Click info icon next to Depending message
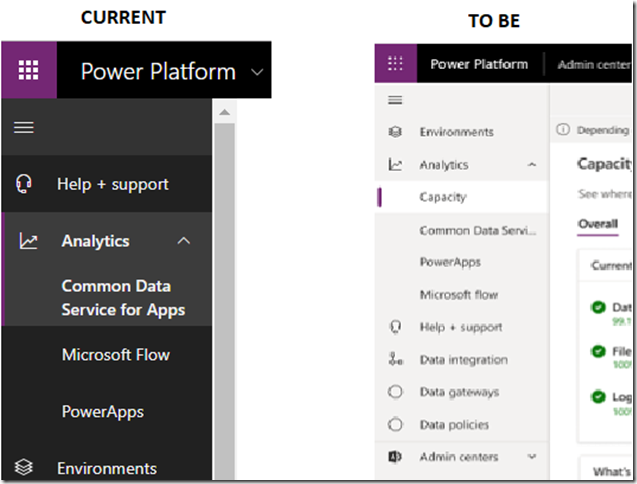The height and width of the screenshot is (484, 637). click(x=563, y=130)
